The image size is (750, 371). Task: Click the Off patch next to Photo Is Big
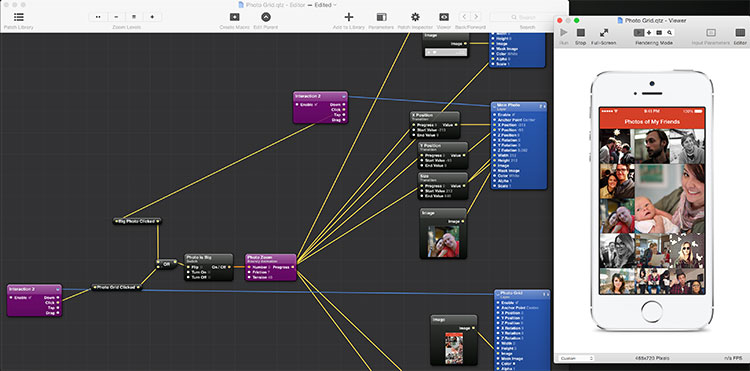[x=166, y=263]
